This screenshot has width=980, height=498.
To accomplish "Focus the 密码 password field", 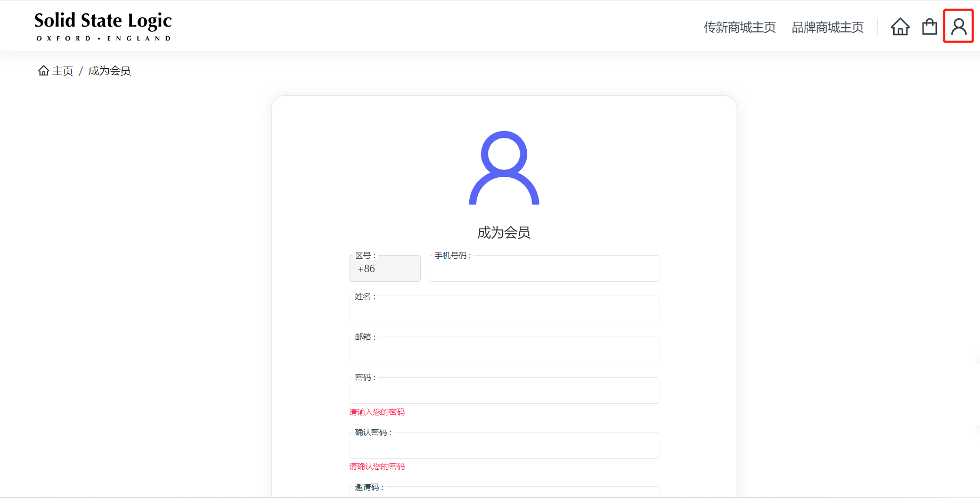I will (504, 391).
